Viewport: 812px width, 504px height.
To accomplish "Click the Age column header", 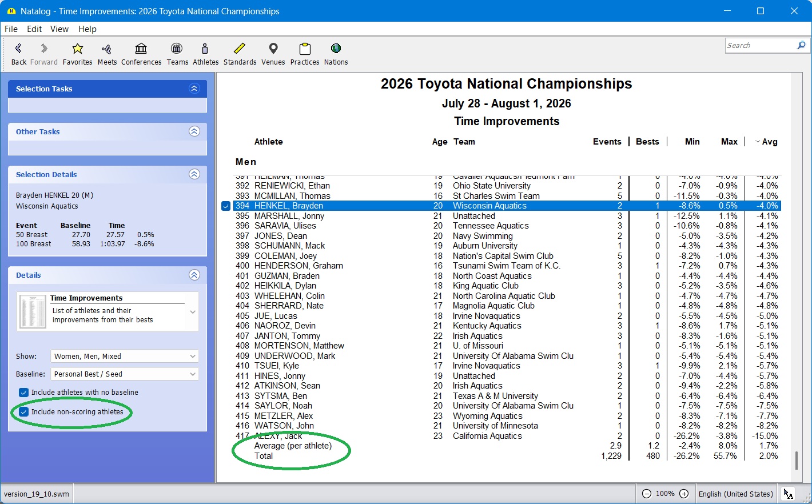I will click(x=440, y=142).
